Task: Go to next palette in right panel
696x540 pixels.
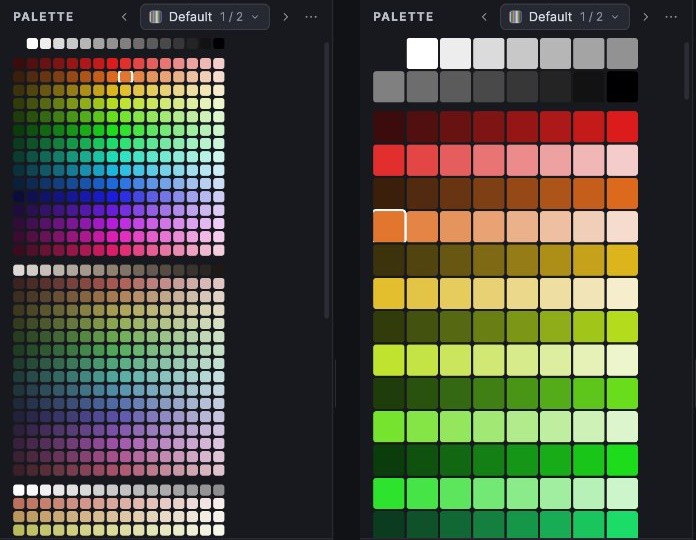Action: pos(645,17)
